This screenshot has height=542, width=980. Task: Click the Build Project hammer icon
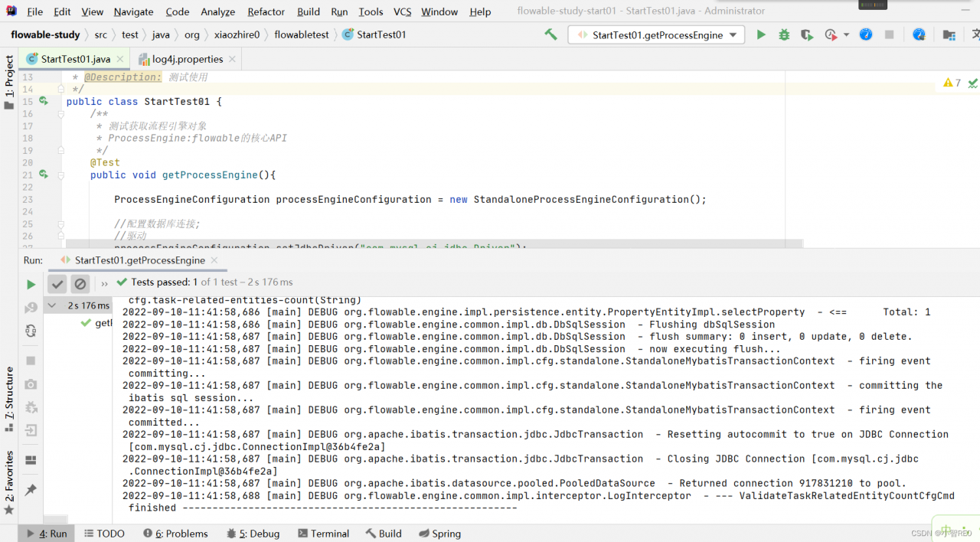pyautogui.click(x=550, y=34)
